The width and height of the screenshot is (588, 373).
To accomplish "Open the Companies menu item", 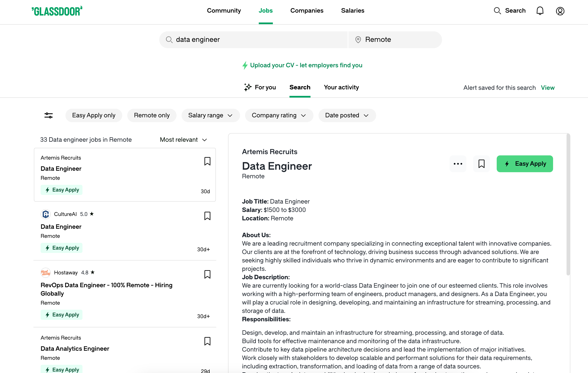I will pyautogui.click(x=307, y=11).
